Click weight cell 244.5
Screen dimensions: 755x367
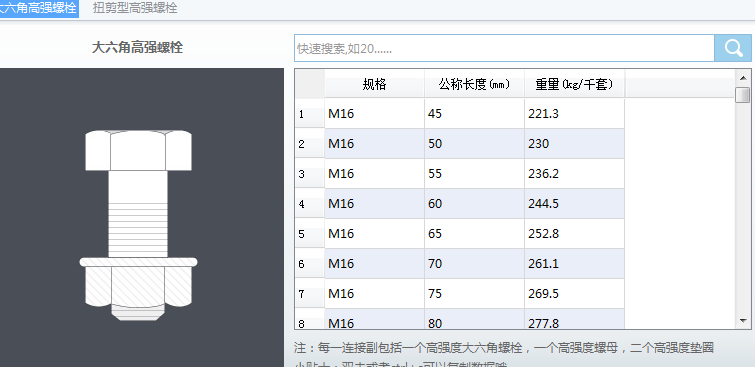pyautogui.click(x=574, y=204)
